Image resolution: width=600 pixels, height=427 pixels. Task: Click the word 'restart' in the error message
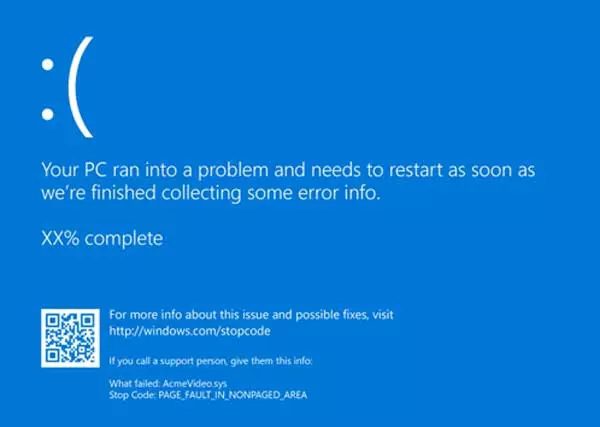415,170
